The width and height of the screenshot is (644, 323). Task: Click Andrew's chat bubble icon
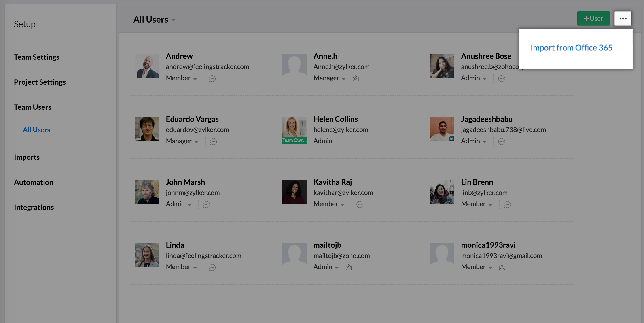tap(212, 78)
